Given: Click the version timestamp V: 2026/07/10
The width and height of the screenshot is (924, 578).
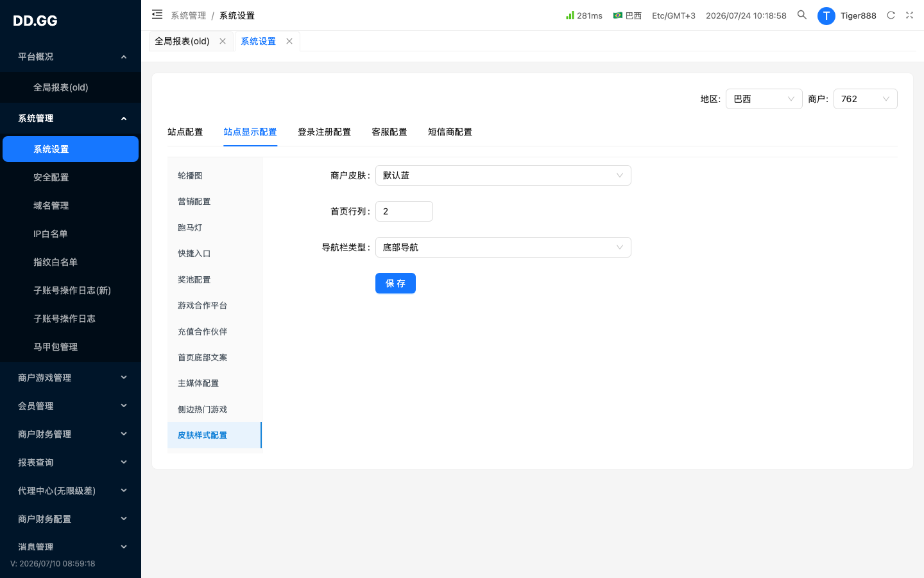Looking at the screenshot, I should point(53,564).
